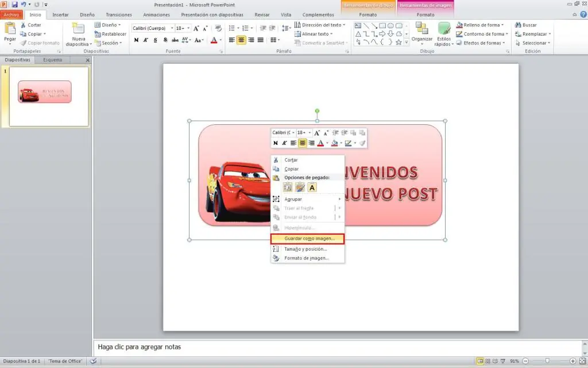Switch to the Transiciones ribbon tab
The image size is (588, 368).
pyautogui.click(x=119, y=14)
